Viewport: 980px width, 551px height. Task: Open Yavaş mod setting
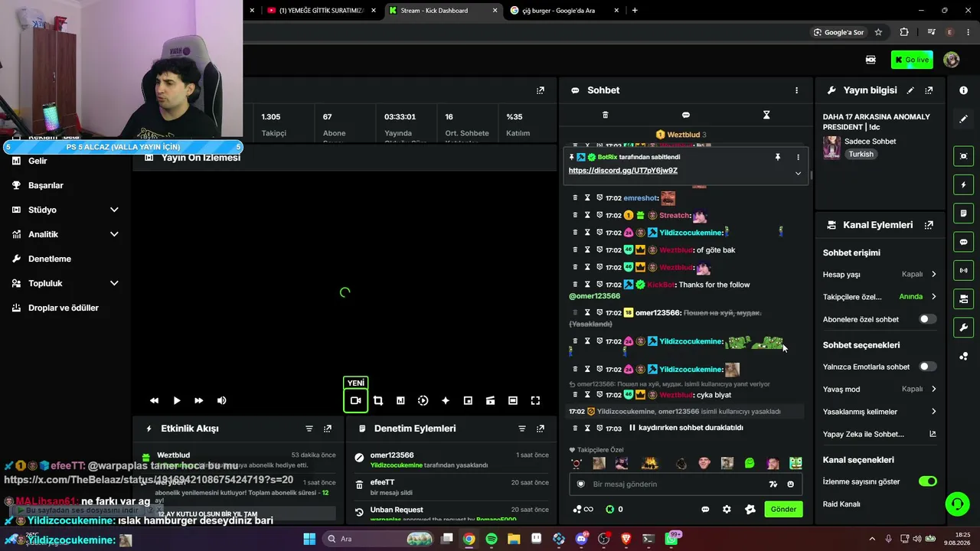click(x=880, y=389)
